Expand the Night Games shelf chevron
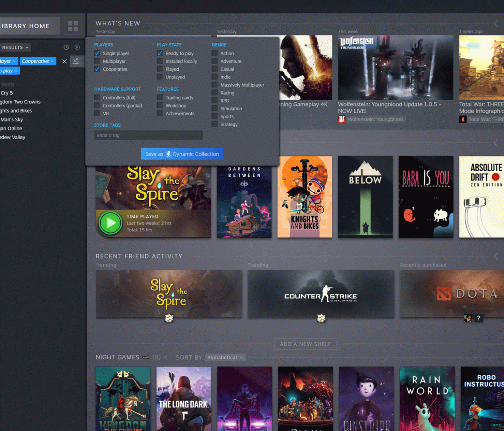 tap(165, 357)
